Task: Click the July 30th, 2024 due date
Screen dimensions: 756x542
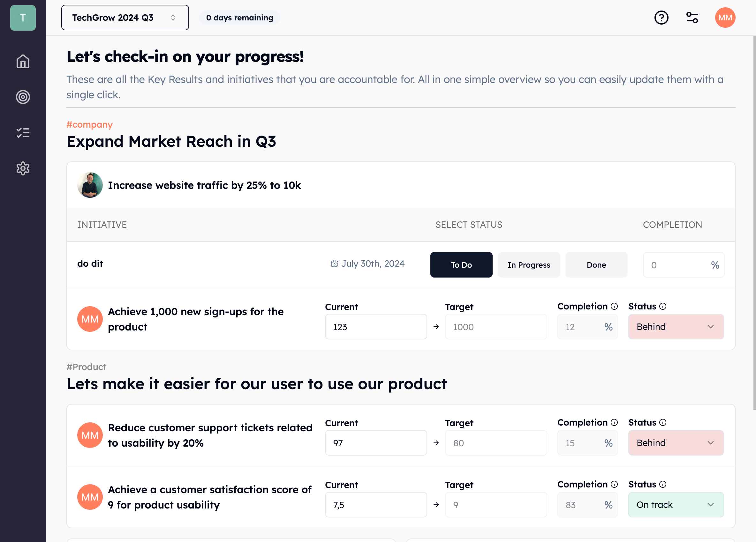Action: (x=368, y=264)
